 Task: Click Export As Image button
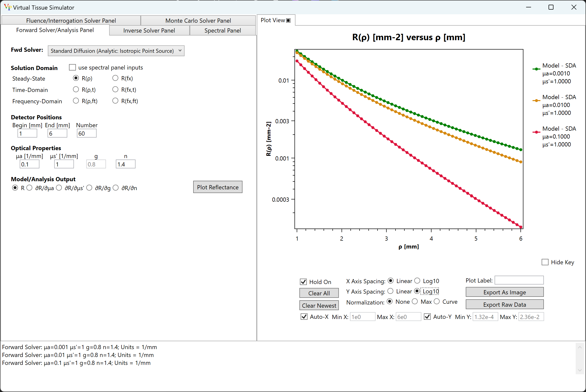(505, 292)
